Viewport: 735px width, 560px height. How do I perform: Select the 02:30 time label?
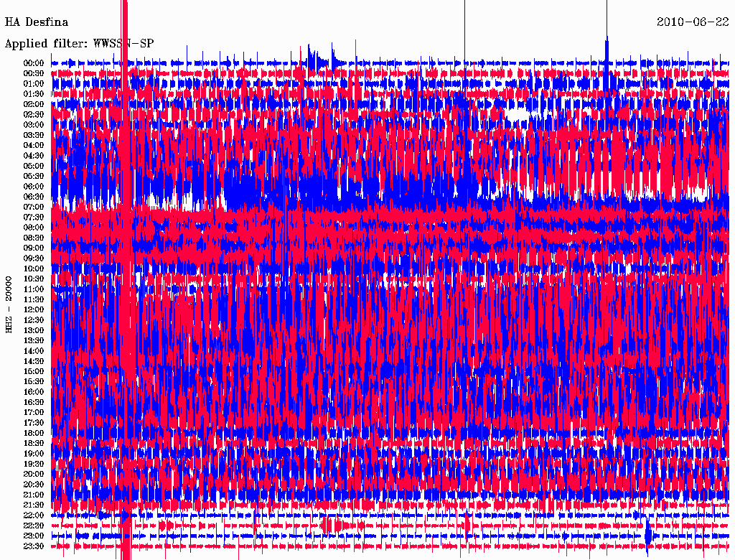(34, 114)
